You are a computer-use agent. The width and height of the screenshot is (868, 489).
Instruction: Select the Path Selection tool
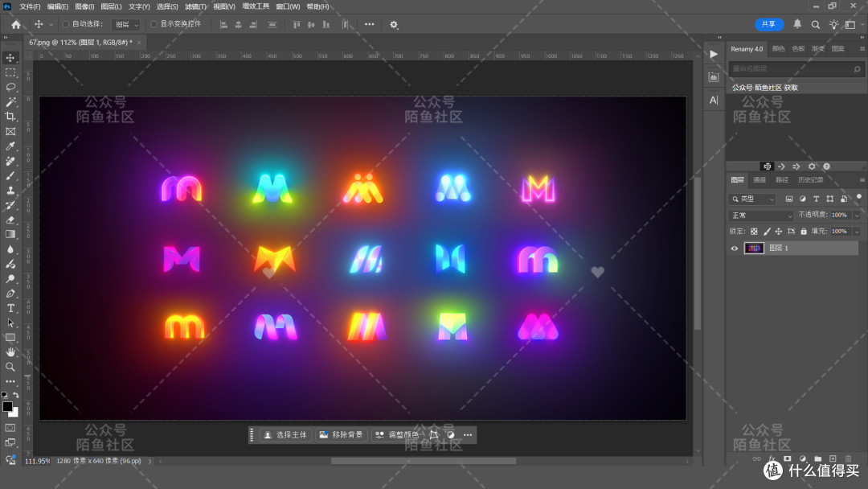(x=10, y=323)
